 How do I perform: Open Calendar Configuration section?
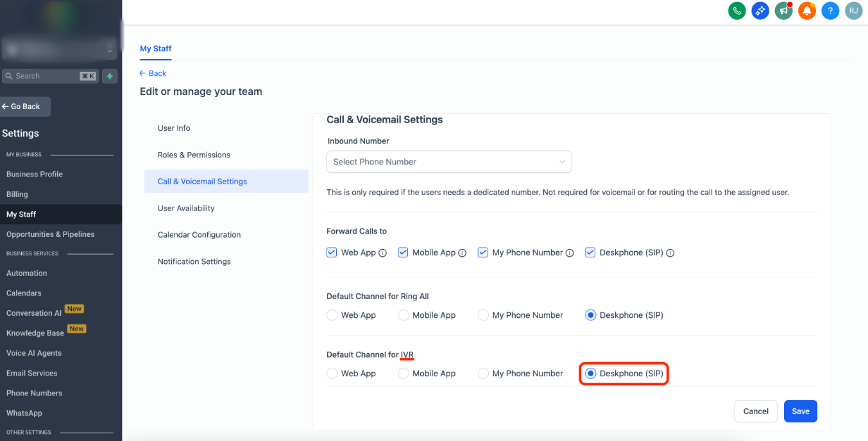(x=226, y=235)
